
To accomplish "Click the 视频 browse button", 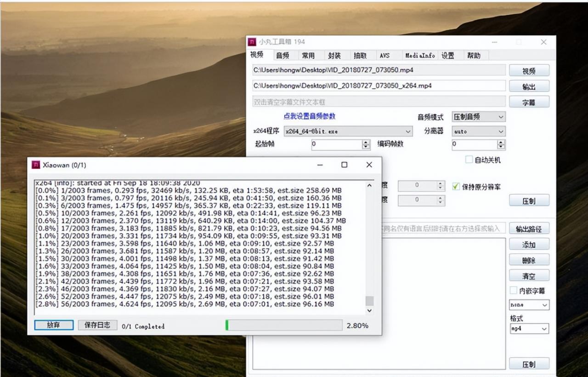I will point(529,71).
